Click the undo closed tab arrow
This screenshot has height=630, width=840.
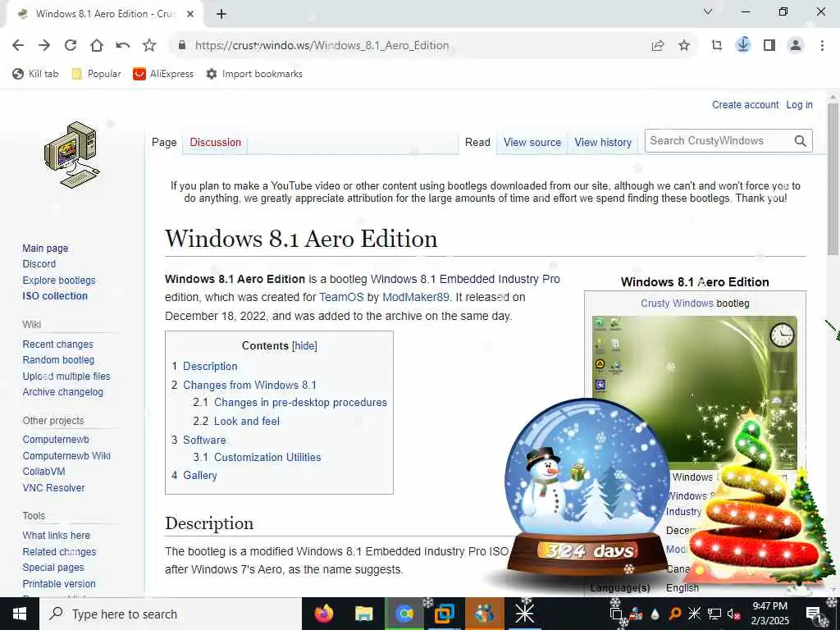pyautogui.click(x=123, y=46)
